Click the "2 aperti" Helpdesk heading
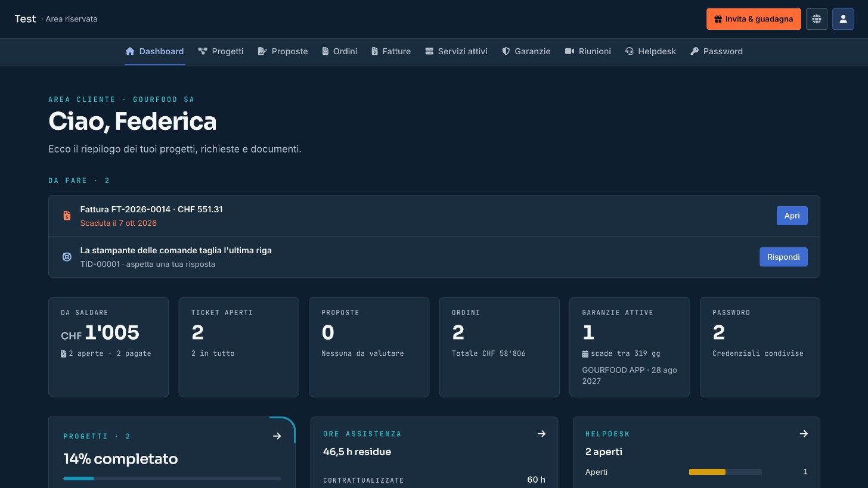 coord(604,452)
